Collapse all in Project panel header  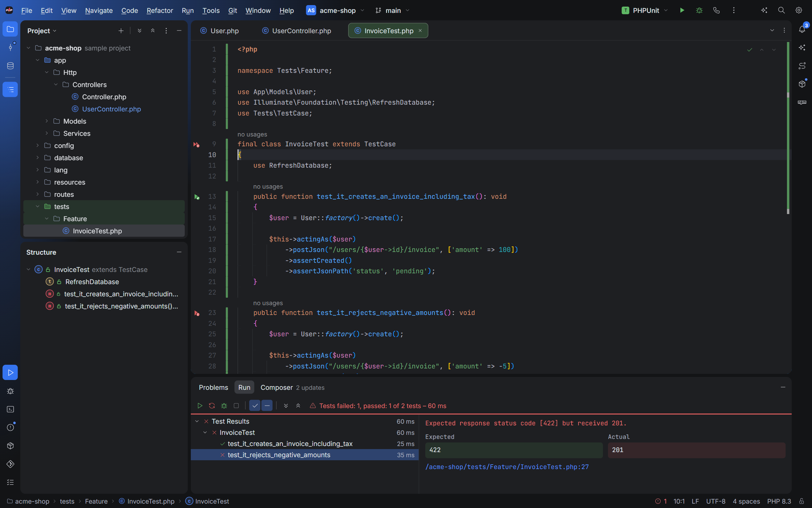[153, 31]
